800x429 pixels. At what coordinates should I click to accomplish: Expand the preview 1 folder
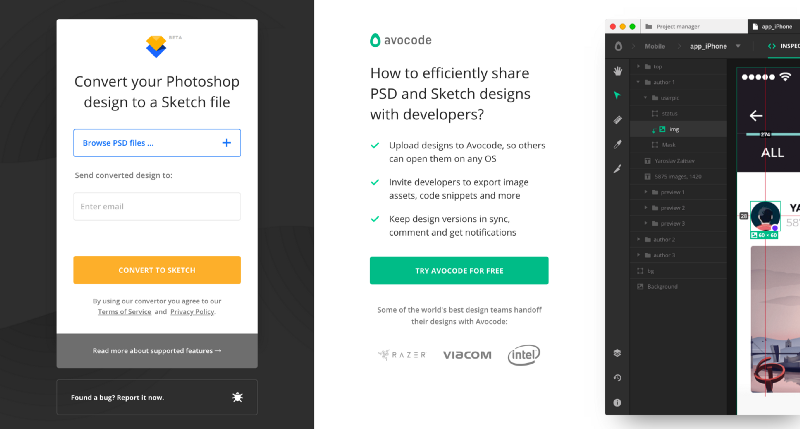[x=646, y=192]
